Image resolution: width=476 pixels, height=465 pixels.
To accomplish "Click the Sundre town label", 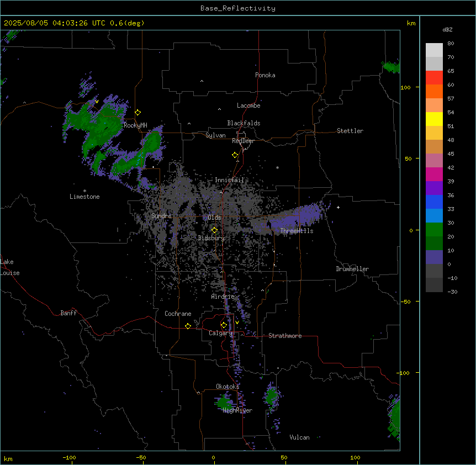I will click(x=161, y=216).
